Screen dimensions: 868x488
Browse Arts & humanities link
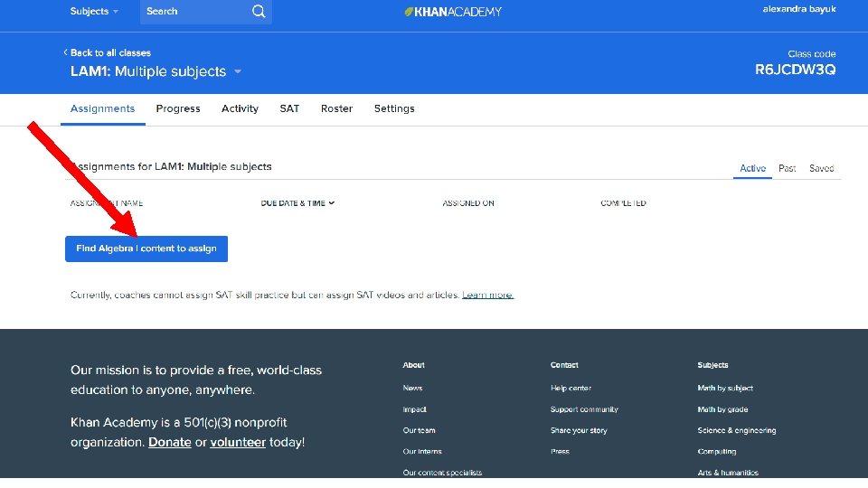728,473
